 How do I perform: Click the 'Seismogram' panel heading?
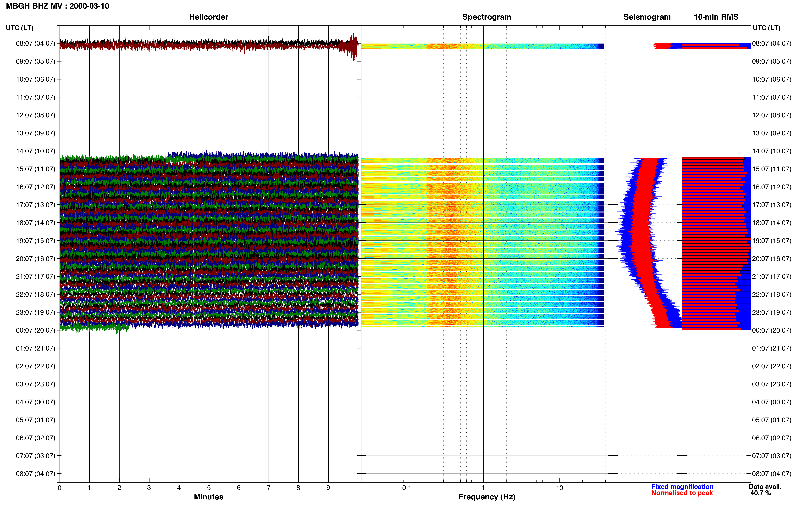[x=647, y=17]
